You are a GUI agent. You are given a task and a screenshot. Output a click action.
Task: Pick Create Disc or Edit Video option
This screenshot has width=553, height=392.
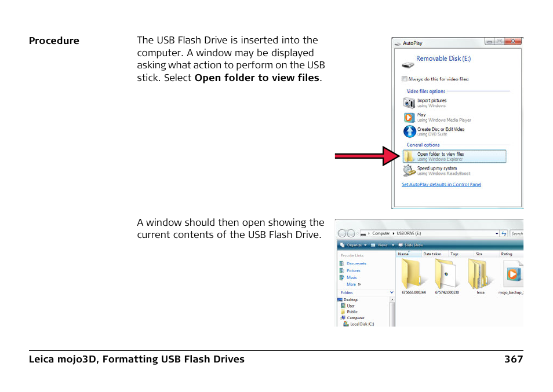pyautogui.click(x=434, y=131)
